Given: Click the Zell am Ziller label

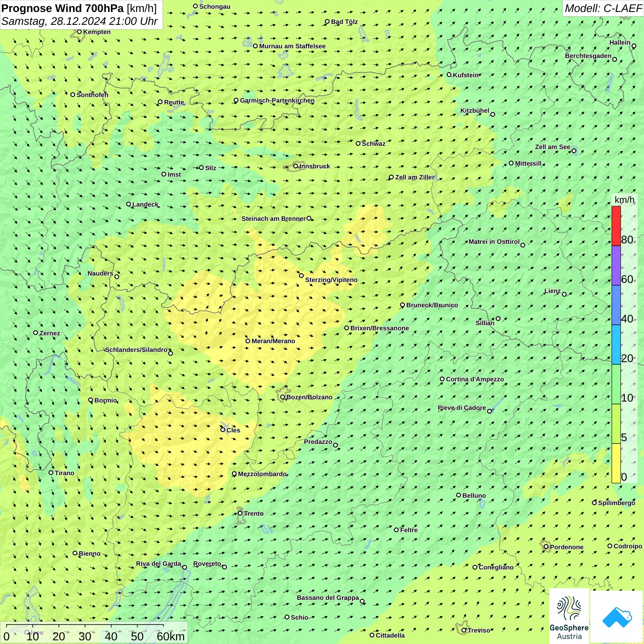Looking at the screenshot, I should pos(415,177).
